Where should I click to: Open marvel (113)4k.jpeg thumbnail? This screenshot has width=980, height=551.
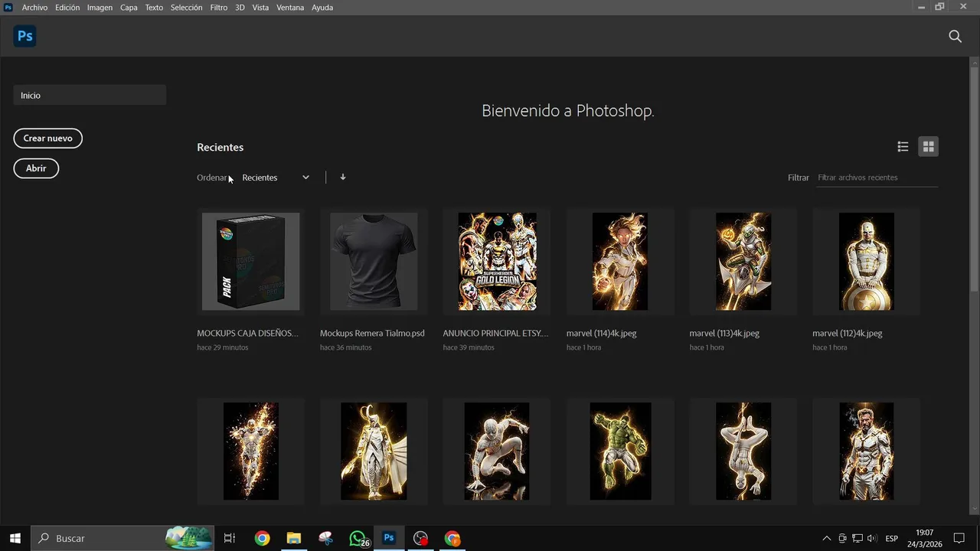[x=743, y=262]
